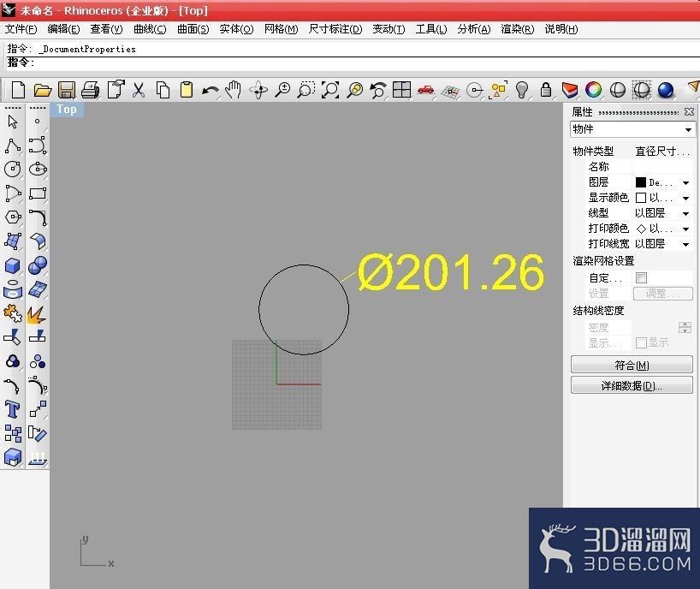The height and width of the screenshot is (589, 700).
Task: Open the 实体(O) solid menu
Action: (x=236, y=29)
